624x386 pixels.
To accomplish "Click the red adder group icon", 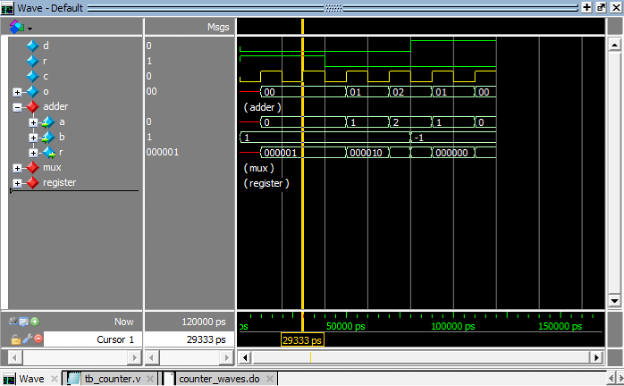I will coord(33,107).
